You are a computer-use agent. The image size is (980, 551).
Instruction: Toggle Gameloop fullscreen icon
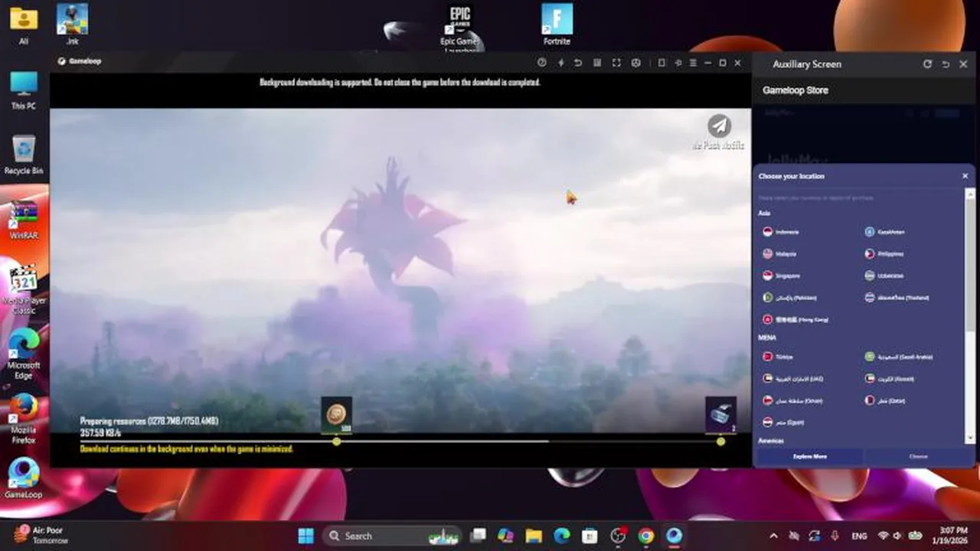616,63
